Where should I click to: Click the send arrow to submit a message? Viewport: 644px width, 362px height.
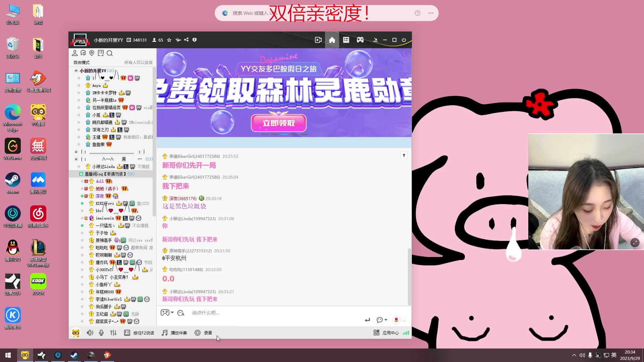(367, 320)
